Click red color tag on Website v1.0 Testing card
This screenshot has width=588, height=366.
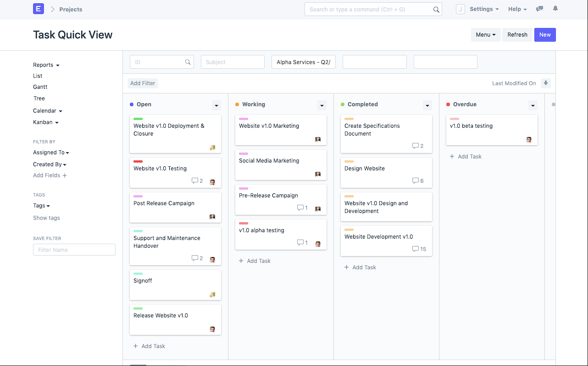coord(138,162)
